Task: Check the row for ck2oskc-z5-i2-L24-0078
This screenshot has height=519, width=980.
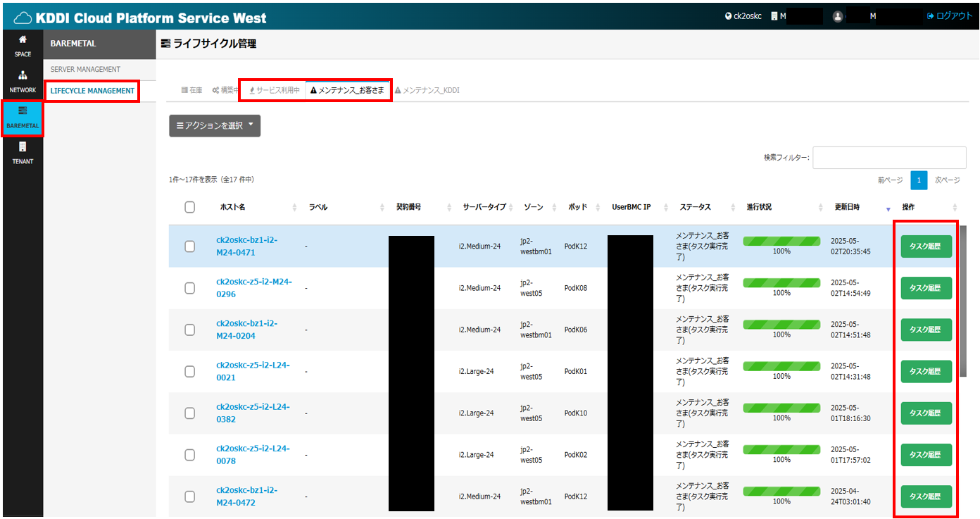Action: tap(189, 455)
